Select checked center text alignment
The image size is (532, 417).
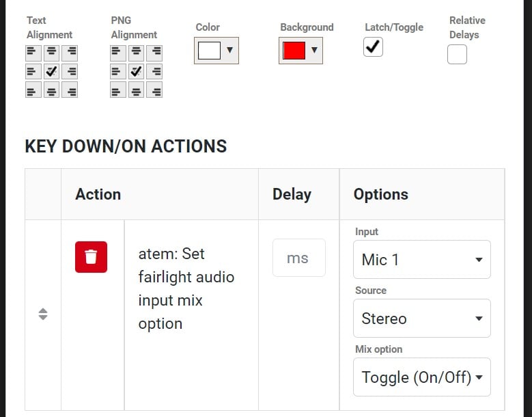point(52,71)
